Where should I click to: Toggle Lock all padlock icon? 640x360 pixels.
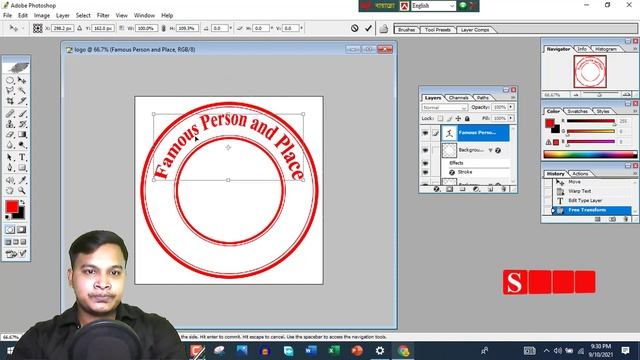coord(467,118)
